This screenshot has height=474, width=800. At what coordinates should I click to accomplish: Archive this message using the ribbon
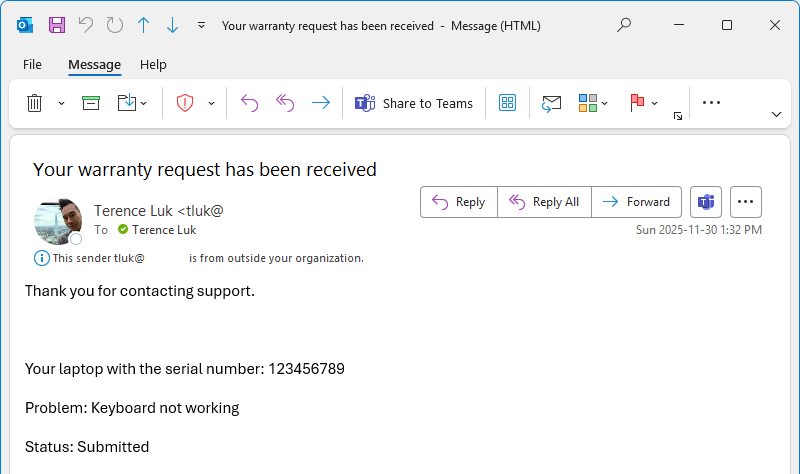91,103
